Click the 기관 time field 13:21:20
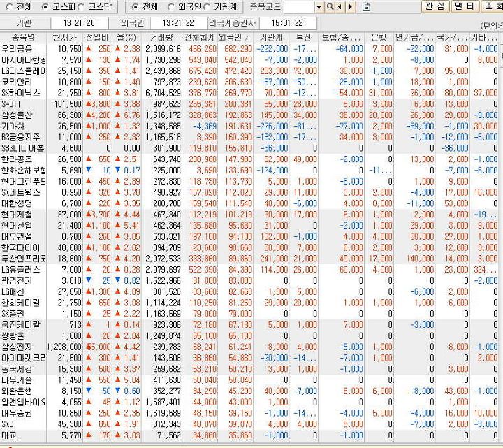503x448 pixels. click(79, 23)
